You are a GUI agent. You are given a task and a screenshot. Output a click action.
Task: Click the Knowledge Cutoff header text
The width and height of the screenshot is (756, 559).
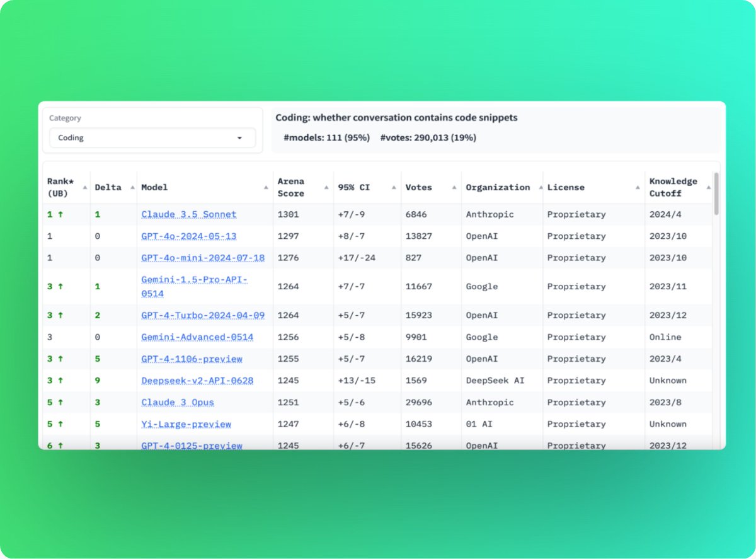[673, 187]
